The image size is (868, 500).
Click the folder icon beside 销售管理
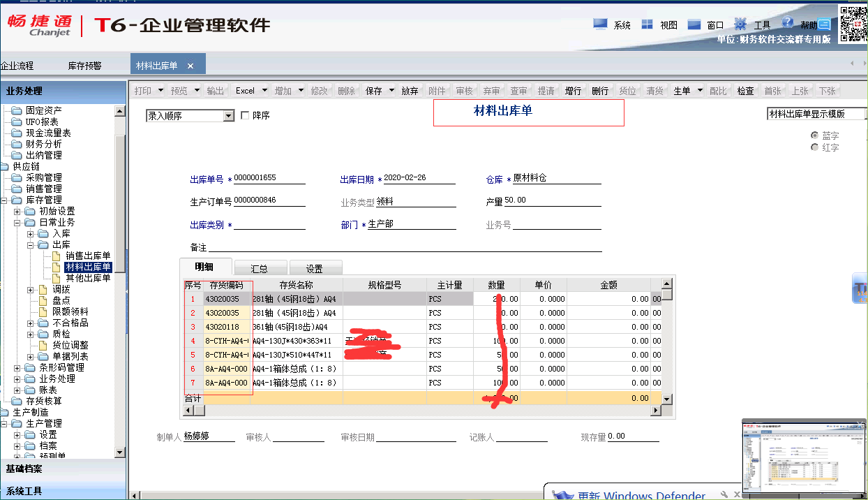pyautogui.click(x=17, y=189)
